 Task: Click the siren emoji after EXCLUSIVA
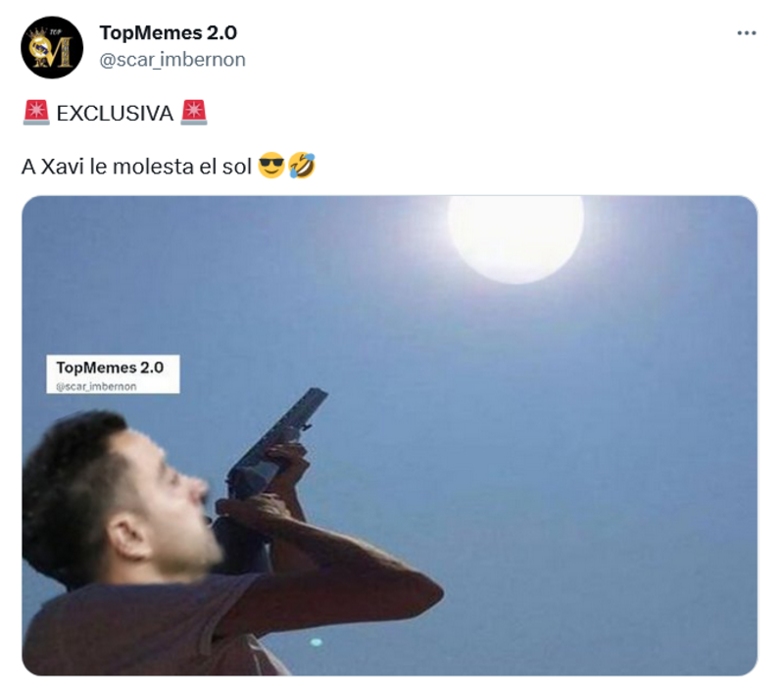pos(194,113)
